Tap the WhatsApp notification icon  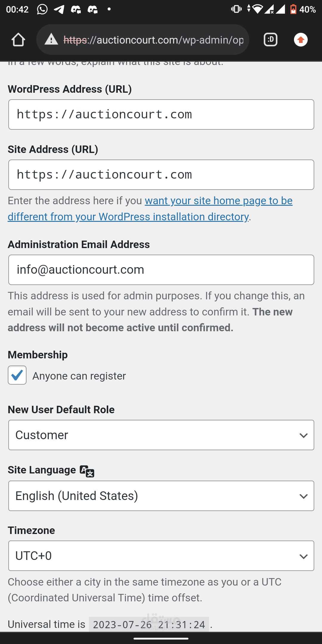click(42, 9)
